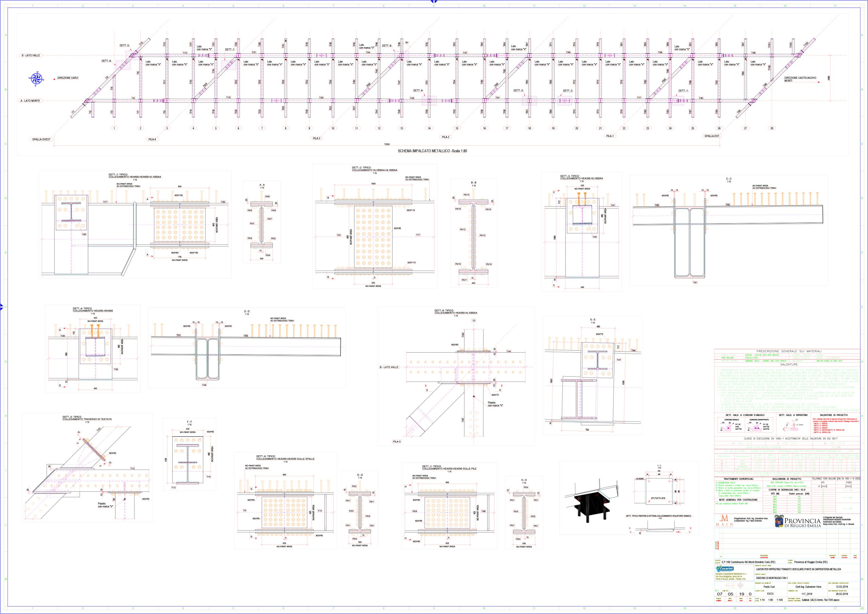Click the B - B section title

474,183
